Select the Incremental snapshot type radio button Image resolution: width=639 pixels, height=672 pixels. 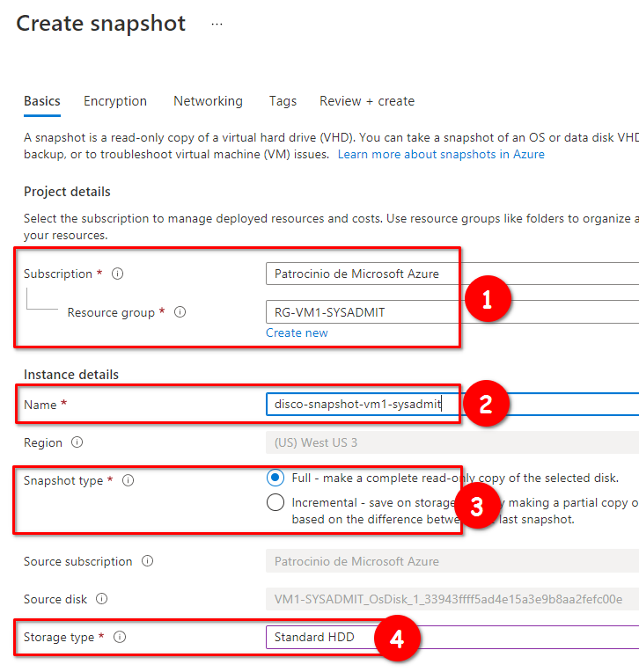pos(275,502)
